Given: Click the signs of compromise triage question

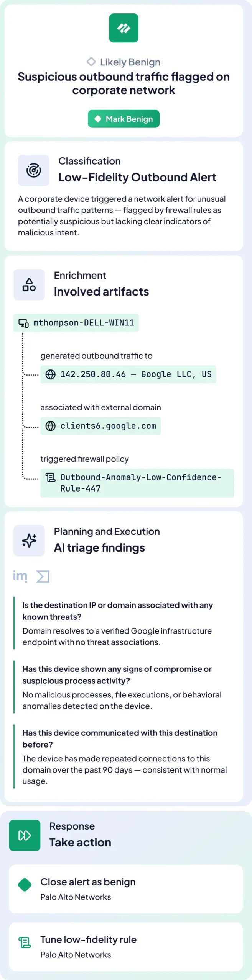Looking at the screenshot, I should point(117,675).
